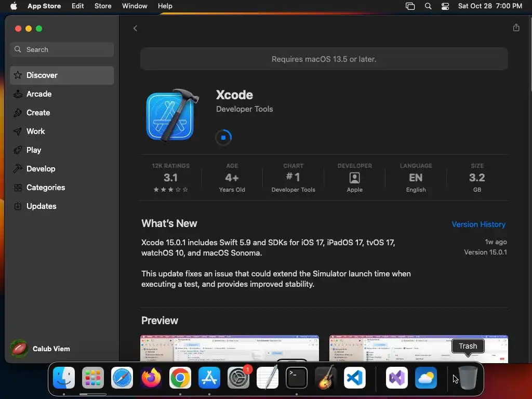Click the date and time in menu bar
Viewport: 532px width, 399px height.
point(490,6)
